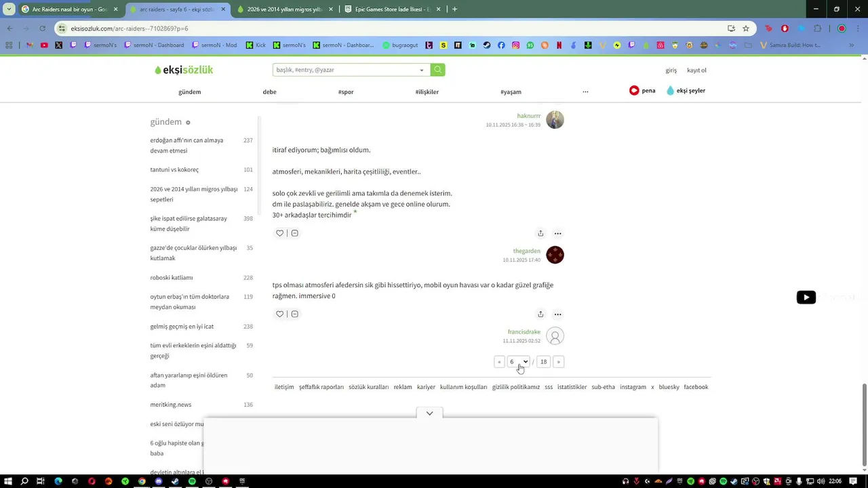Open the #yaşam channel tab

511,91
